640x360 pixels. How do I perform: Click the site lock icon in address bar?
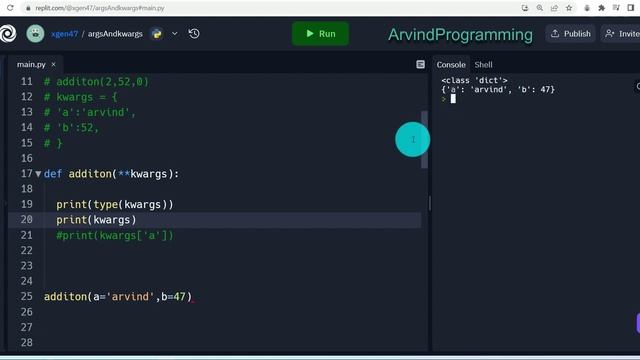(x=28, y=8)
